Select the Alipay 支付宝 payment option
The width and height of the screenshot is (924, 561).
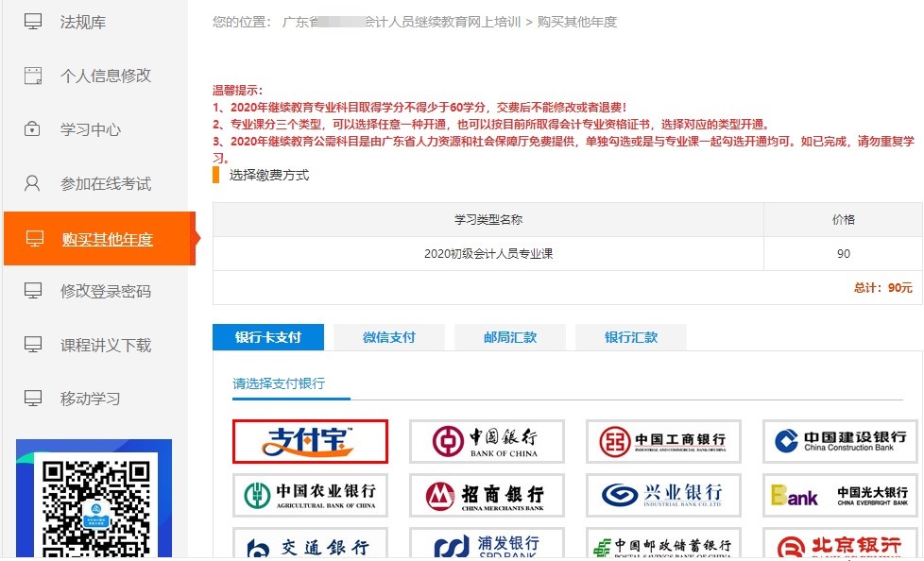[x=310, y=440]
